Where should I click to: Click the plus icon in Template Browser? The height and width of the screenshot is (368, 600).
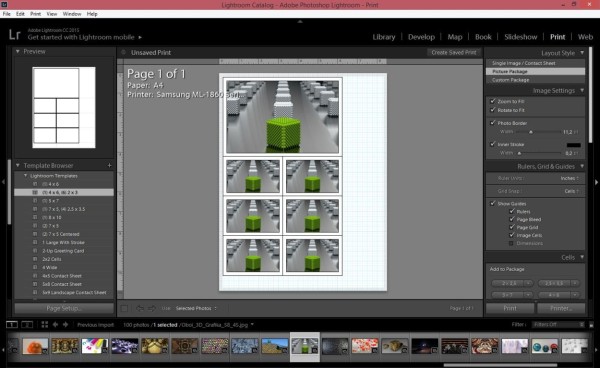click(109, 165)
